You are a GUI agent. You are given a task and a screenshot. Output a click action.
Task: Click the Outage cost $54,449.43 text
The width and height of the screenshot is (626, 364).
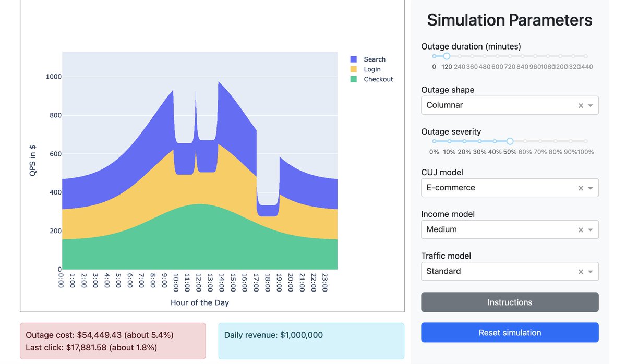(99, 335)
